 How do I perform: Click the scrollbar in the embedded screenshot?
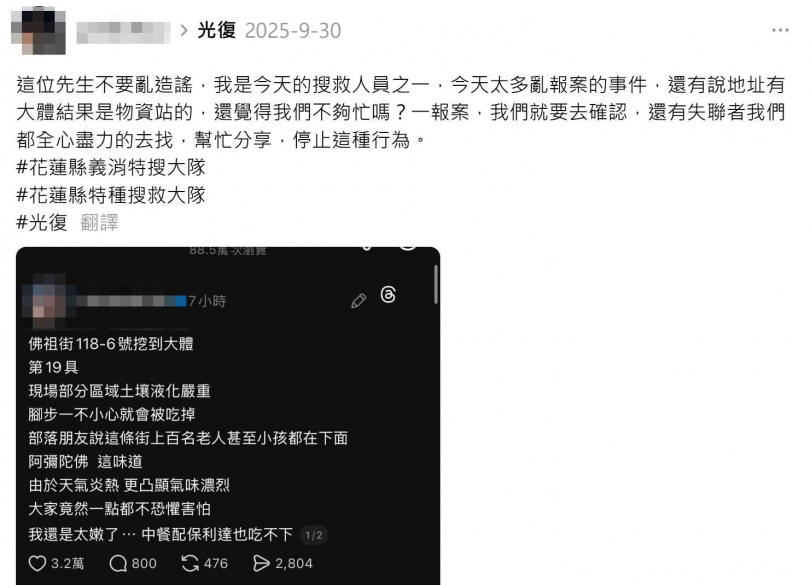click(436, 284)
